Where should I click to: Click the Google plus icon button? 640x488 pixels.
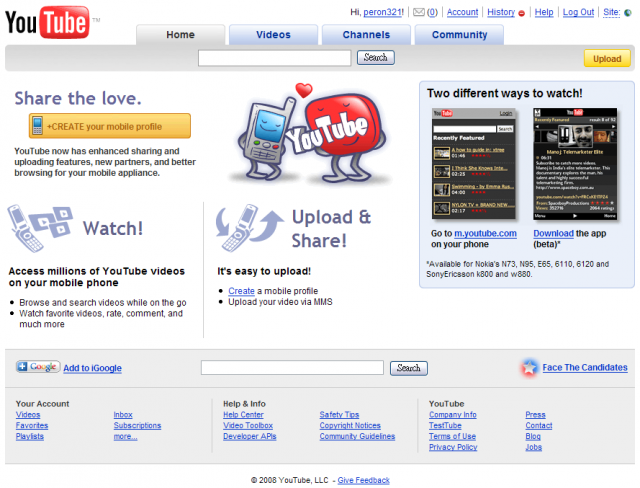[38, 366]
